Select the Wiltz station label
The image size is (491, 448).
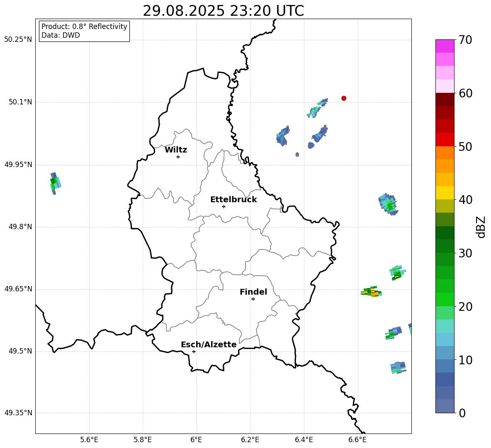[176, 150]
